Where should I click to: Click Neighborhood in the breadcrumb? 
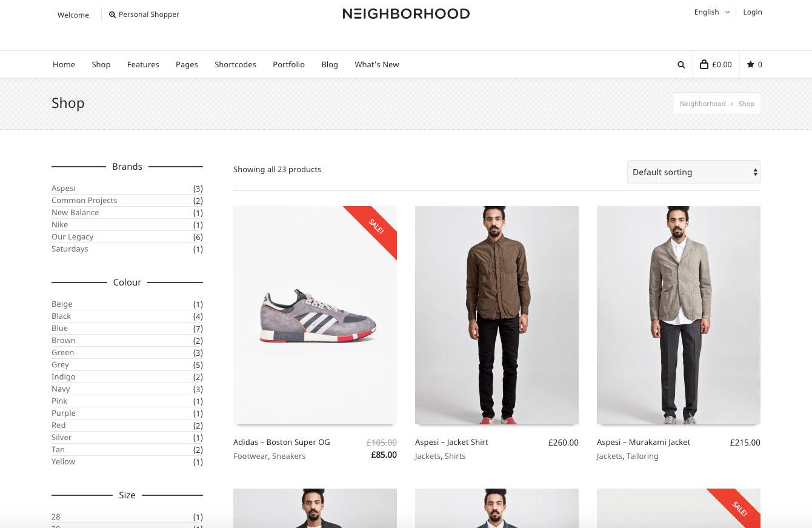point(702,104)
